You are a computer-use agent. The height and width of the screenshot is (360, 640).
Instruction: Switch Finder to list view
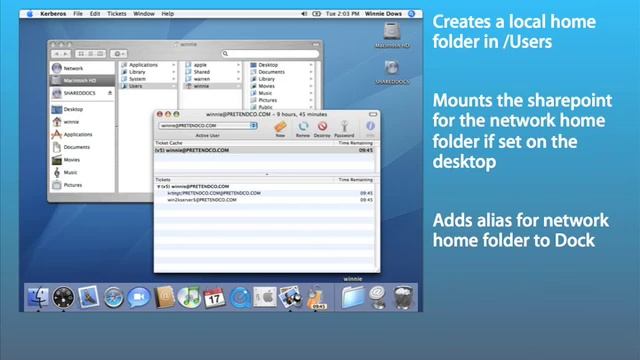(91, 53)
